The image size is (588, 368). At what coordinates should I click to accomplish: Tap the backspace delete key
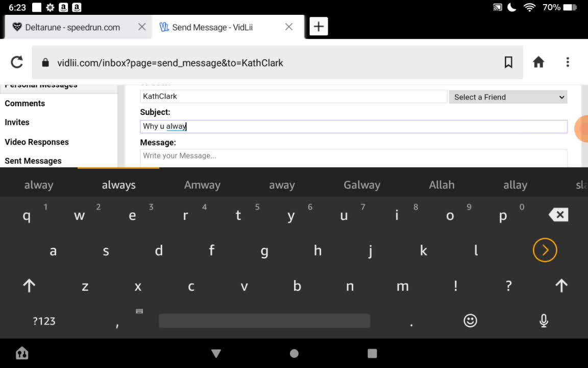558,215
